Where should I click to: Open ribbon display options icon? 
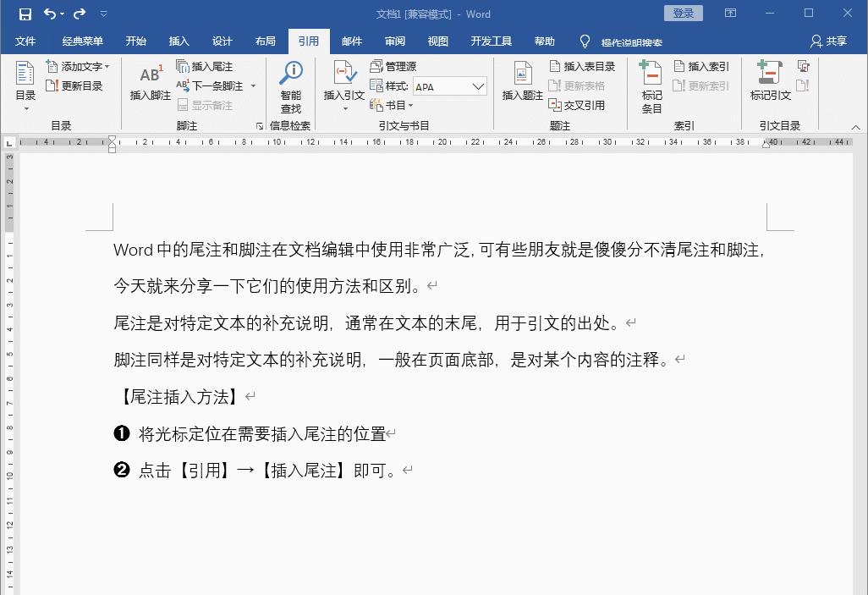pos(731,13)
